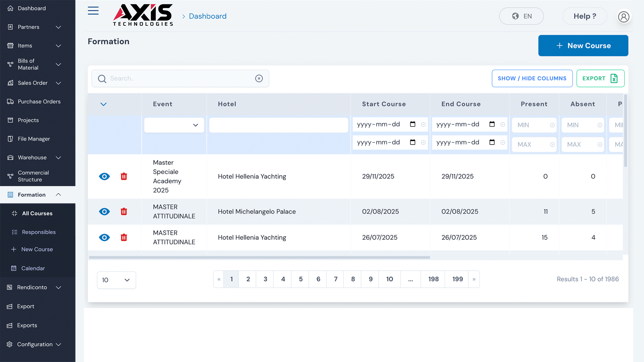Open Calendar under Formation menu
Image resolution: width=644 pixels, height=362 pixels.
(33, 268)
